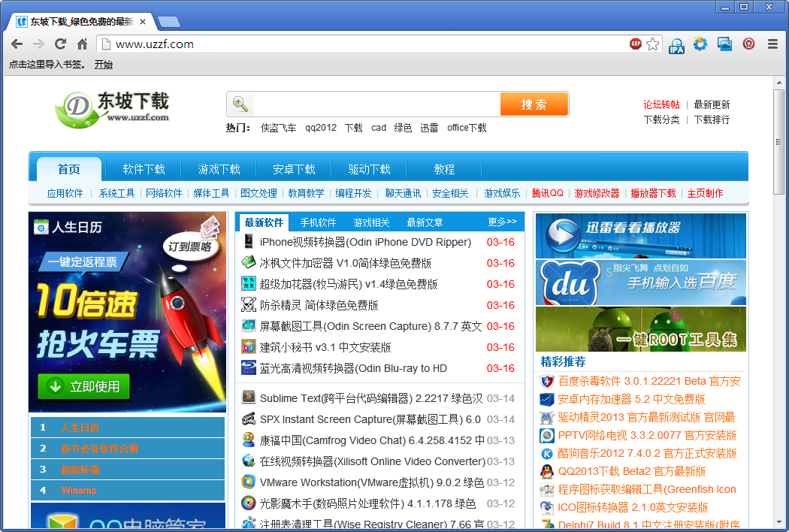
Task: Open the 论坛转帖 link
Action: (661, 104)
